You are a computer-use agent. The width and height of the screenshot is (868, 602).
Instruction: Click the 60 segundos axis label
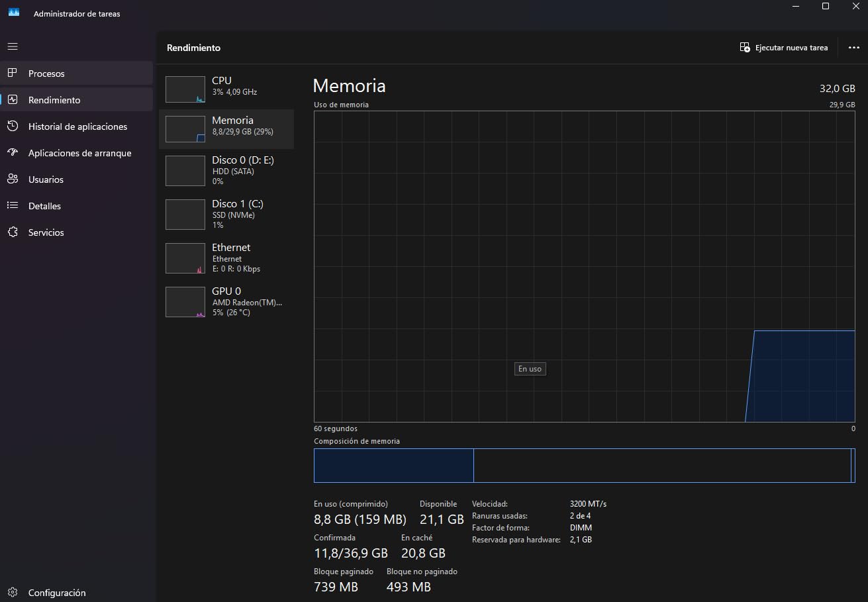336,428
